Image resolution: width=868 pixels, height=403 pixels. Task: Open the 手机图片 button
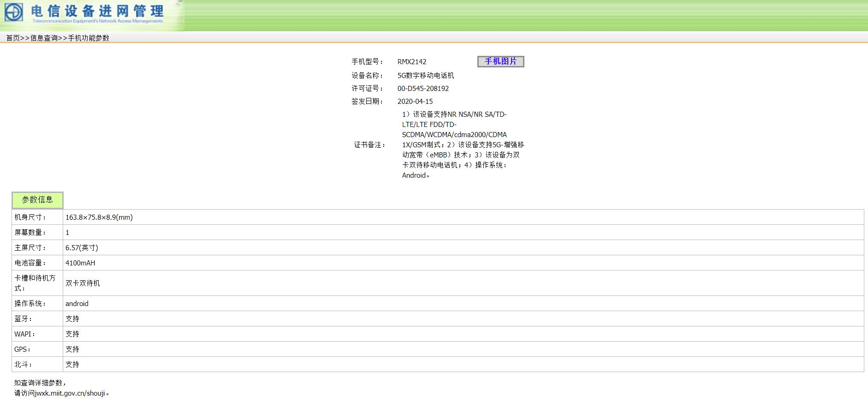pyautogui.click(x=500, y=61)
